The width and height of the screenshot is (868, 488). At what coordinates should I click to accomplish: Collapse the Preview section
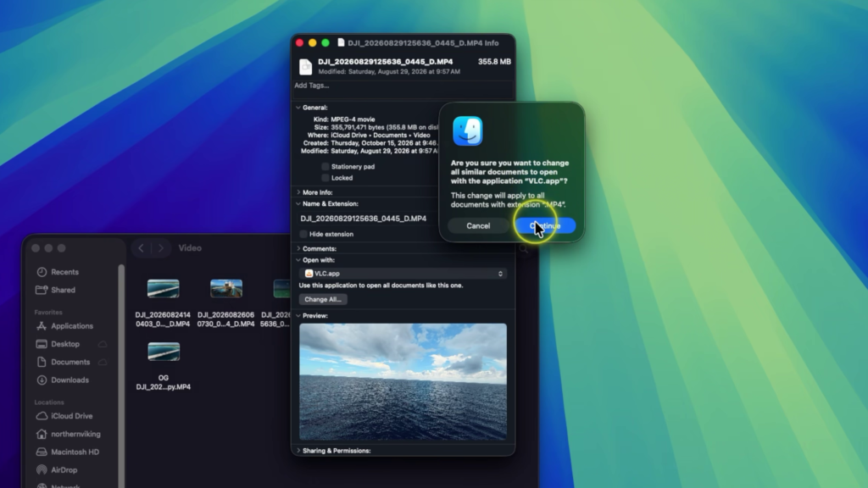click(x=298, y=316)
